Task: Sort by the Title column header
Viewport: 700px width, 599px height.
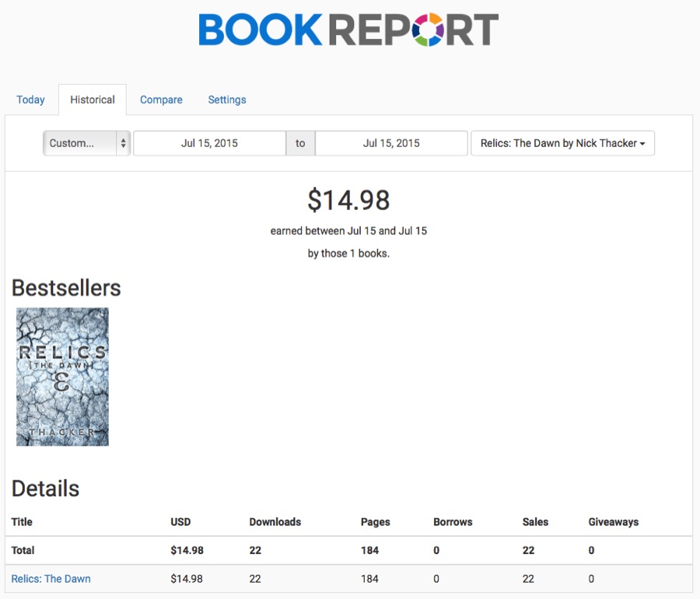Action: [22, 522]
